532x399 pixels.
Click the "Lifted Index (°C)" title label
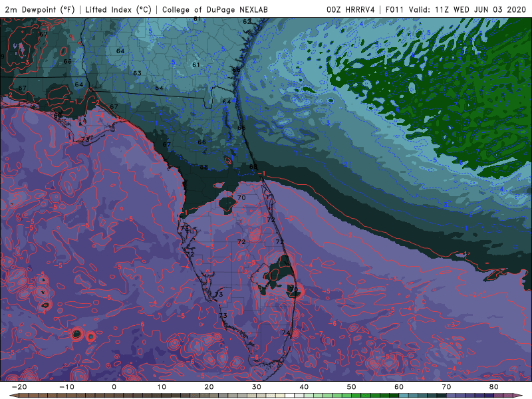(x=118, y=9)
